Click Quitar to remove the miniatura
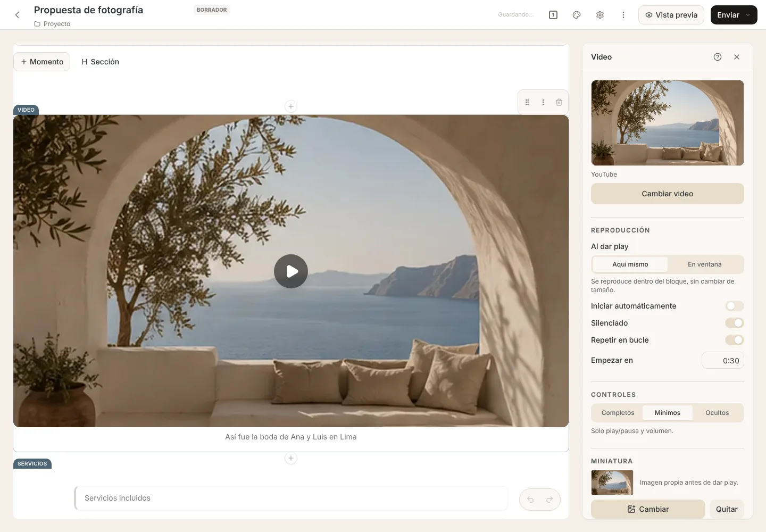The height and width of the screenshot is (532, 766). click(727, 509)
